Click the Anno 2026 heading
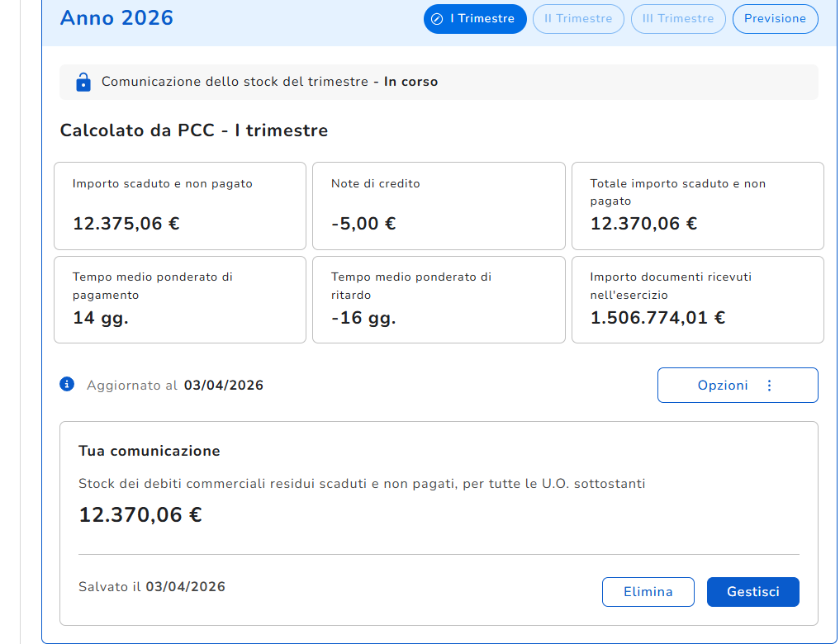 (116, 18)
